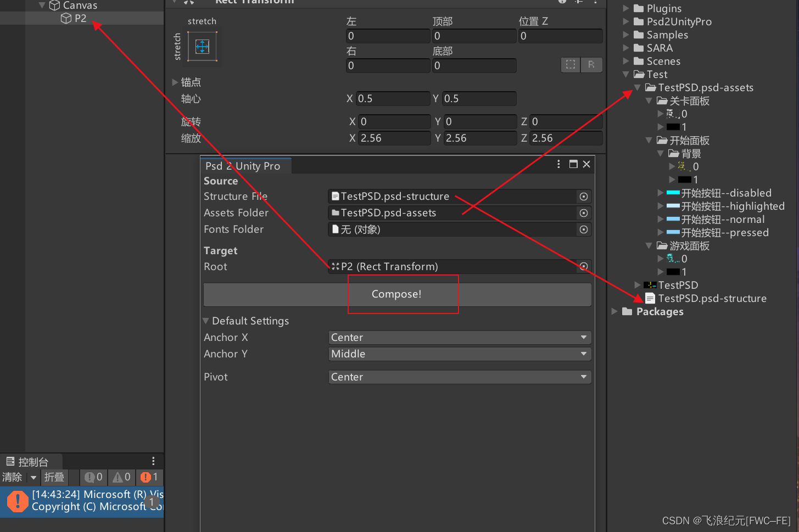Viewport: 799px width, 532px height.
Task: Toggle raw edit mode R button
Action: click(x=591, y=65)
